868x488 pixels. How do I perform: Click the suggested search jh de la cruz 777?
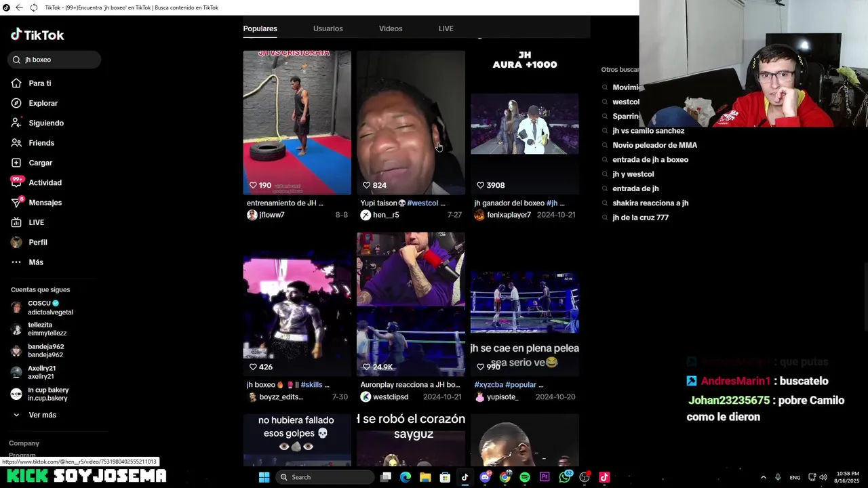pos(640,218)
